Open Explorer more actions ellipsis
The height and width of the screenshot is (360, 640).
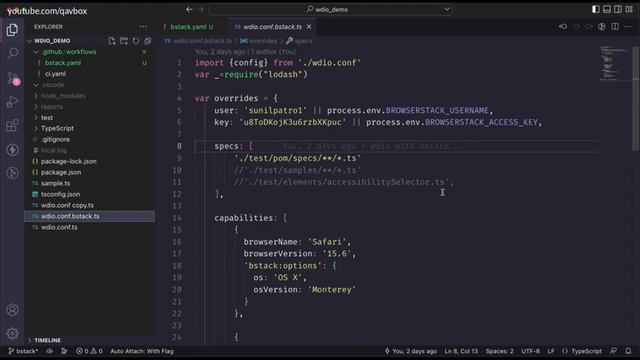(x=143, y=27)
